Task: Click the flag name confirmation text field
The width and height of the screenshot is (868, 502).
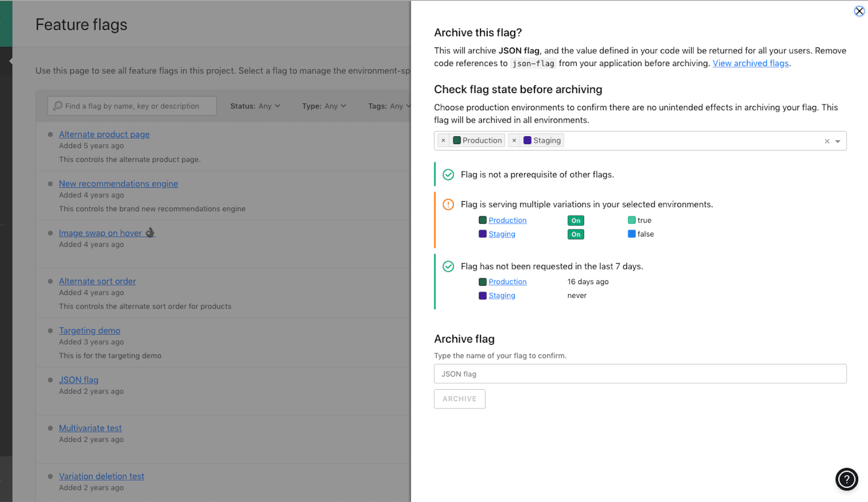Action: point(640,374)
